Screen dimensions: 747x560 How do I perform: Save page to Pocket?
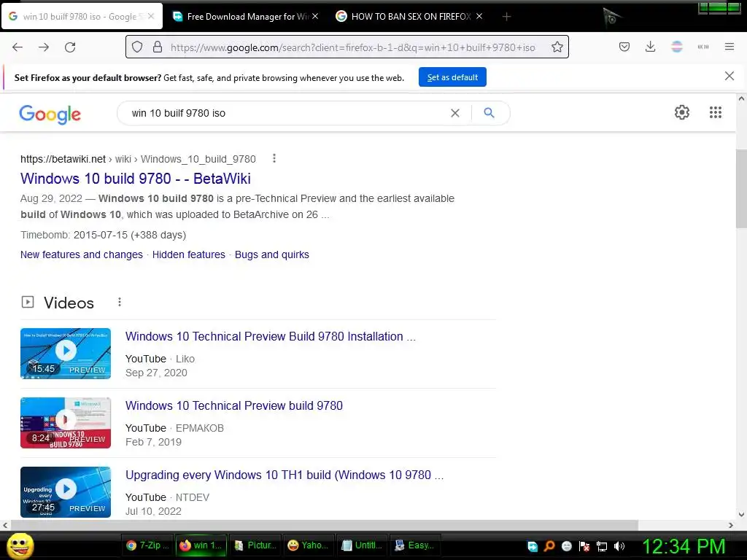[624, 47]
